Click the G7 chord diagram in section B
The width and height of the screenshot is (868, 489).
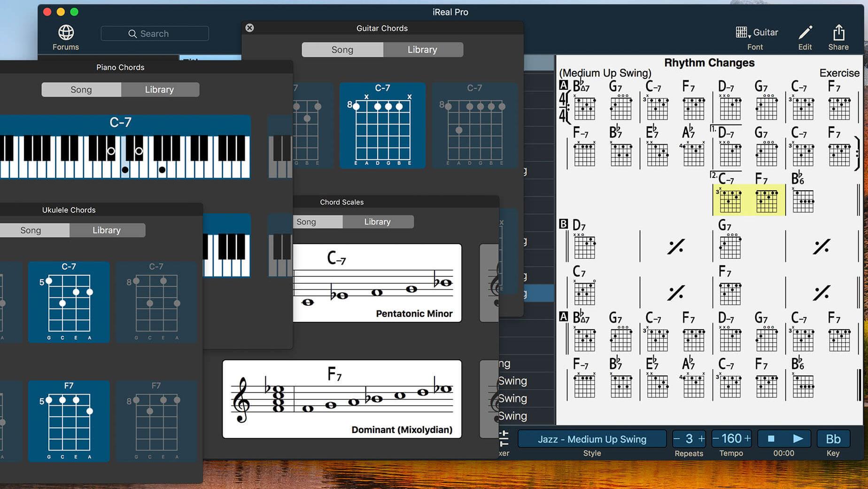click(x=730, y=247)
